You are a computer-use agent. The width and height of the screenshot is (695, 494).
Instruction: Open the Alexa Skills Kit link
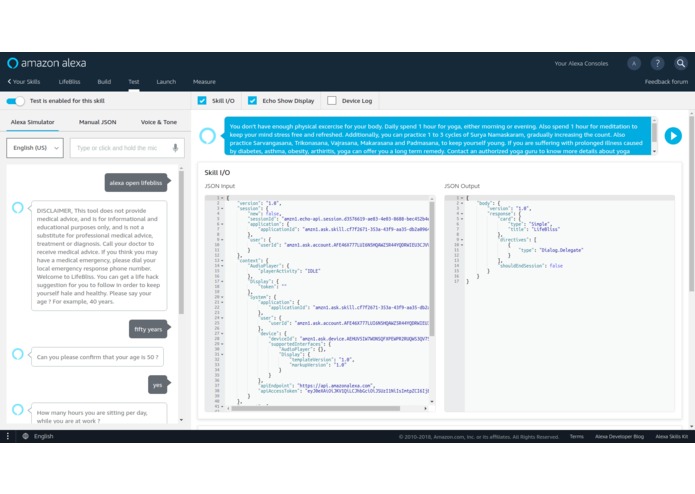pyautogui.click(x=672, y=436)
